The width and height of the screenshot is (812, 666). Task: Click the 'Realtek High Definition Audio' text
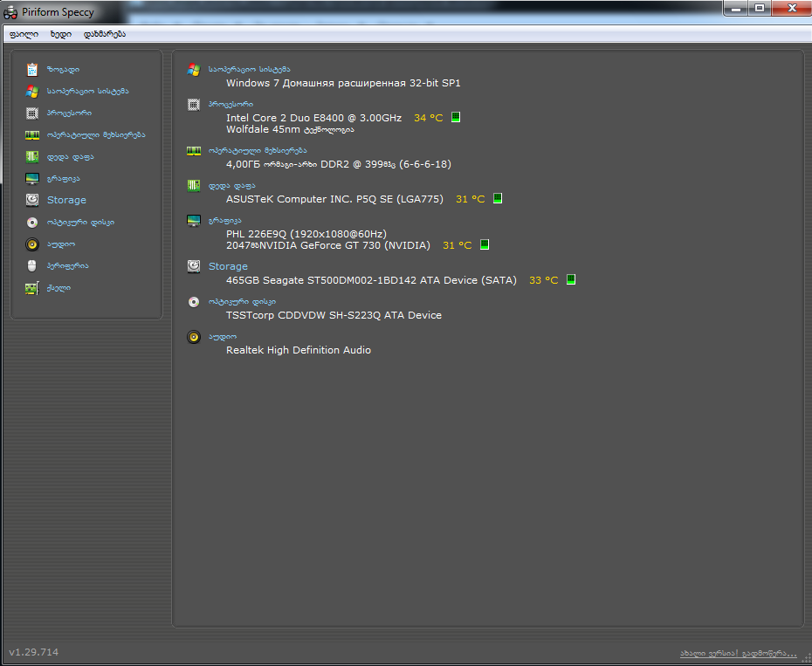(x=299, y=350)
